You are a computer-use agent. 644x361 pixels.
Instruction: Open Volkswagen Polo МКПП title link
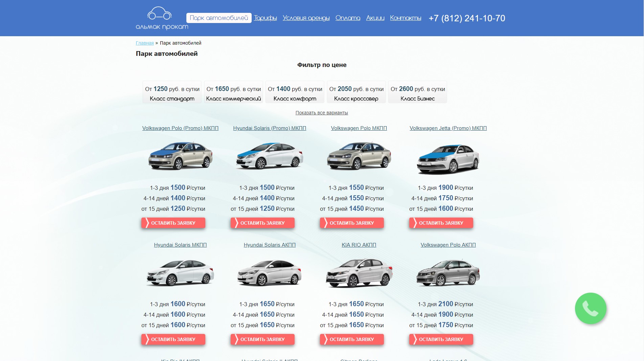coord(359,128)
